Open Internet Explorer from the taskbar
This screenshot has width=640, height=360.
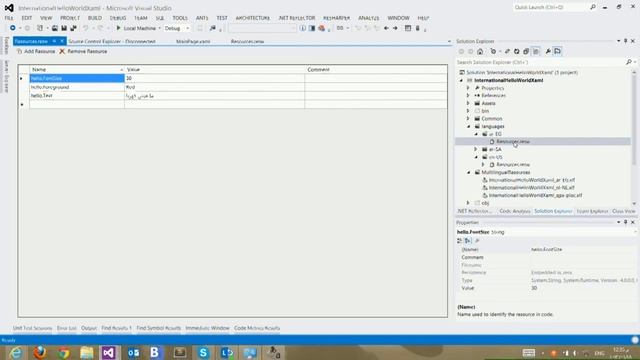pyautogui.click(x=16, y=352)
